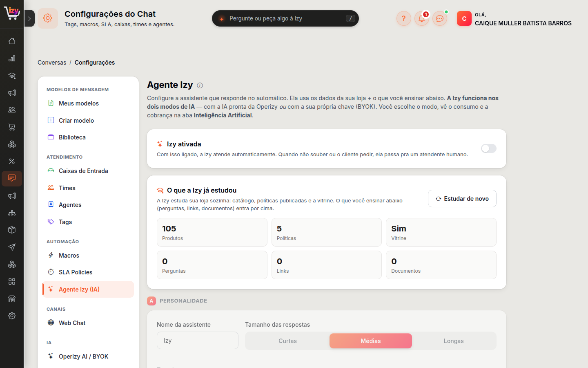
Task: Open the Agentes settings item
Action: 88,205
